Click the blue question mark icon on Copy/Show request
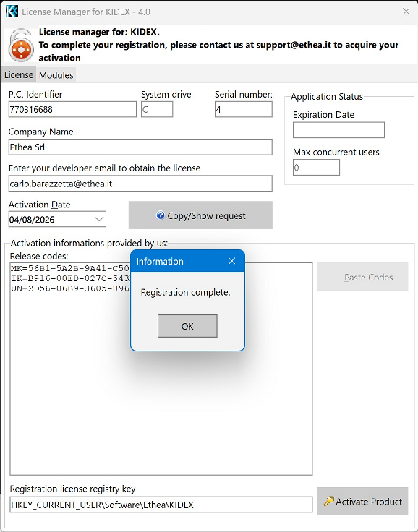 tap(161, 215)
